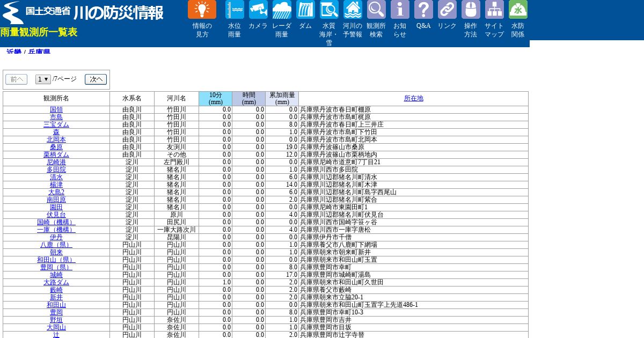The width and height of the screenshot is (644, 338).
Task: Open the 北岡本 station link
Action: point(56,139)
